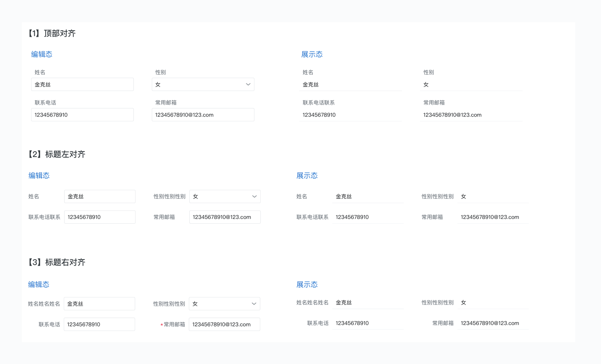Click the 常用邮箱 input in 标题左对齐 edit form
This screenshot has height=364, width=601.
pos(225,217)
